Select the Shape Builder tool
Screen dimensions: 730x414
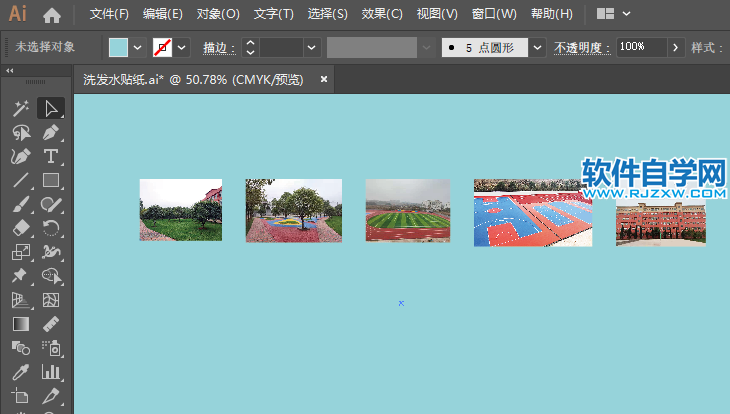51,276
